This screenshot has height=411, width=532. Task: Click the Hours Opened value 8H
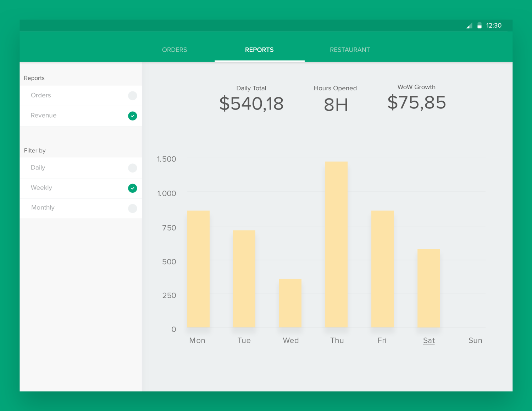tap(336, 105)
